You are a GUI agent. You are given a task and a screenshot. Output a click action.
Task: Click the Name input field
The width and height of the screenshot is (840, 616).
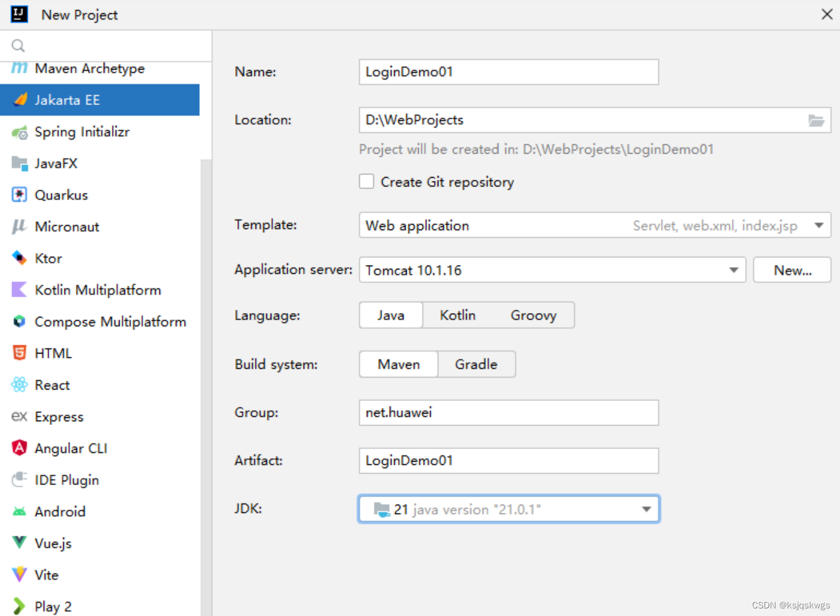(x=509, y=71)
